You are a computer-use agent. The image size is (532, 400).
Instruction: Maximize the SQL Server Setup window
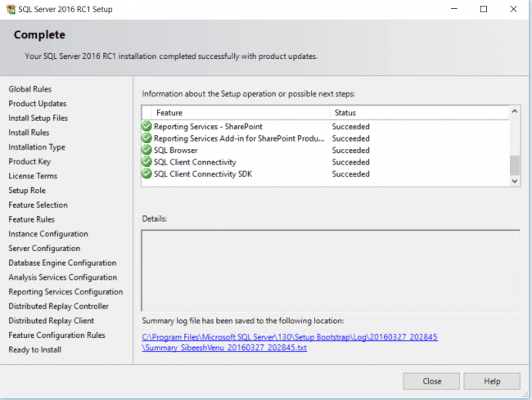click(x=484, y=9)
